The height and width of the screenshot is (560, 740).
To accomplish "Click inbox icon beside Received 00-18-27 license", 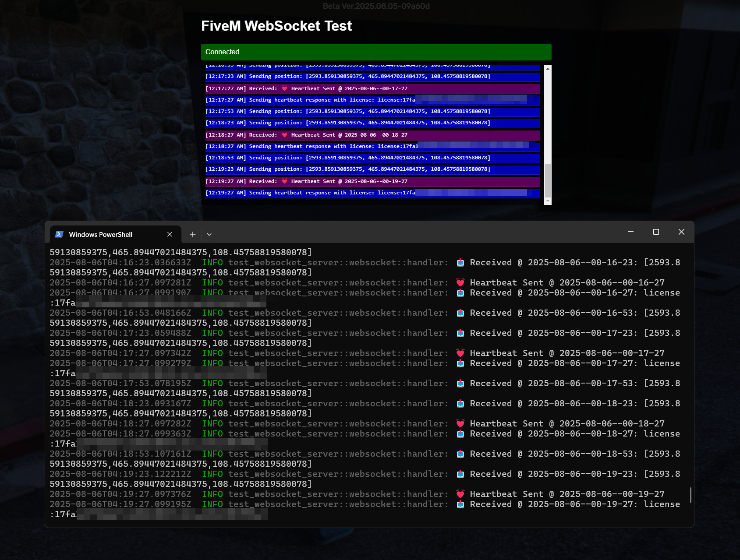I will [x=460, y=434].
